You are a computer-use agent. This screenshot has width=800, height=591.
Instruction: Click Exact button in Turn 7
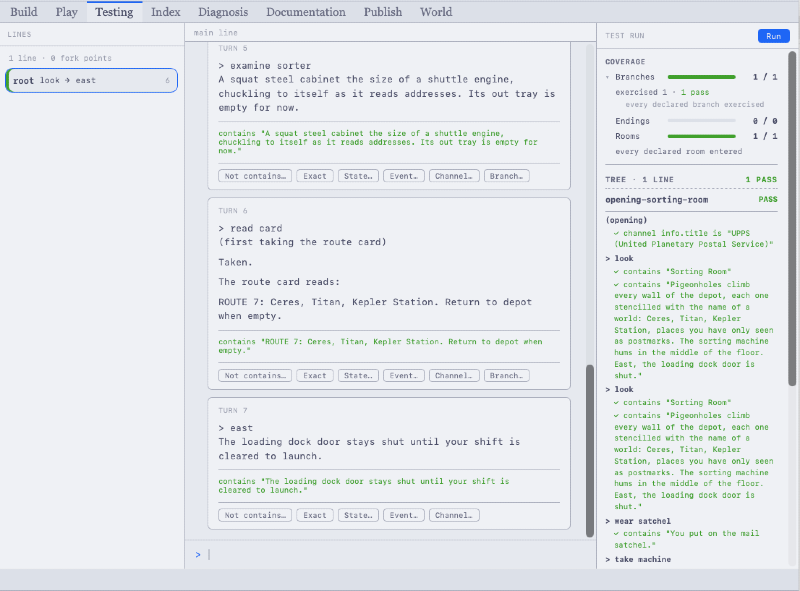314,515
